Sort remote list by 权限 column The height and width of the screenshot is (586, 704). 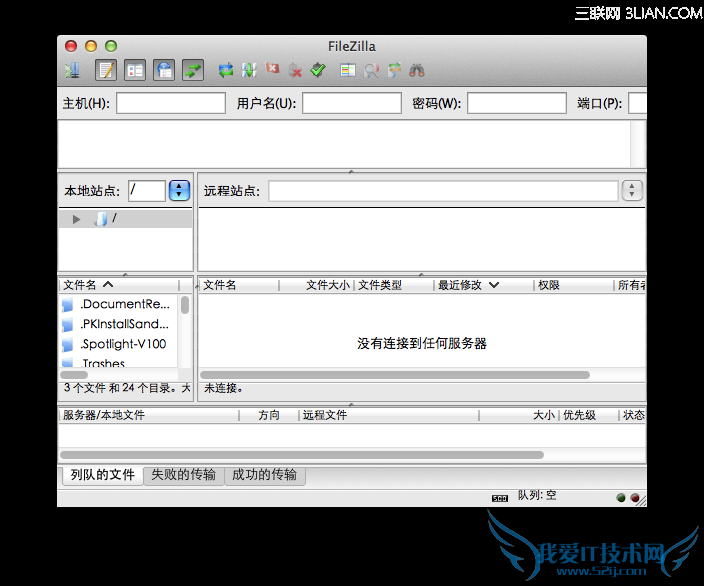click(573, 285)
